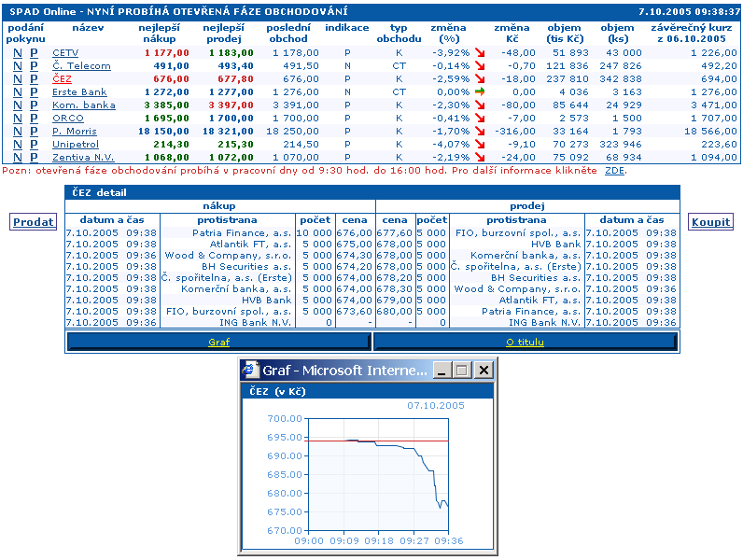
Task: Open the Kom. banka stock link
Action: 84,105
